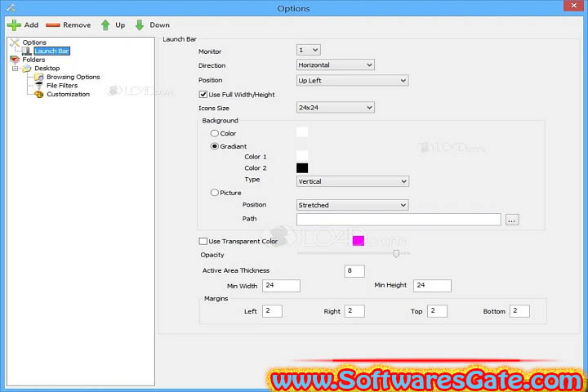Click the green Up arrow icon
Image resolution: width=588 pixels, height=392 pixels.
pos(105,25)
